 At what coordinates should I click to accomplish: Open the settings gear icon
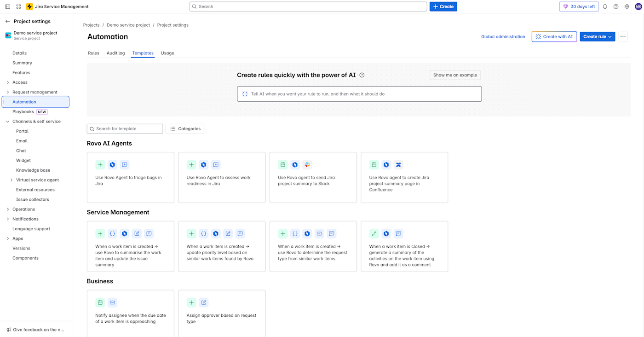tap(627, 6)
